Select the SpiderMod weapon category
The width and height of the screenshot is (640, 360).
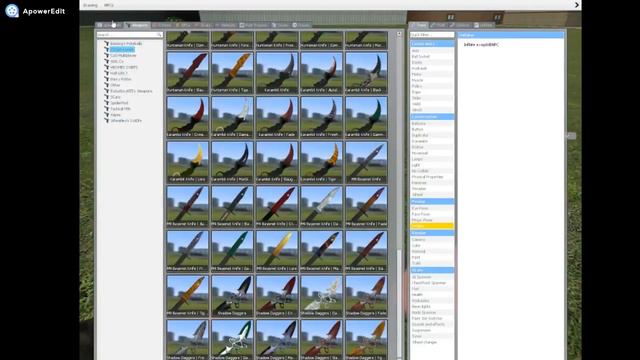[x=119, y=103]
